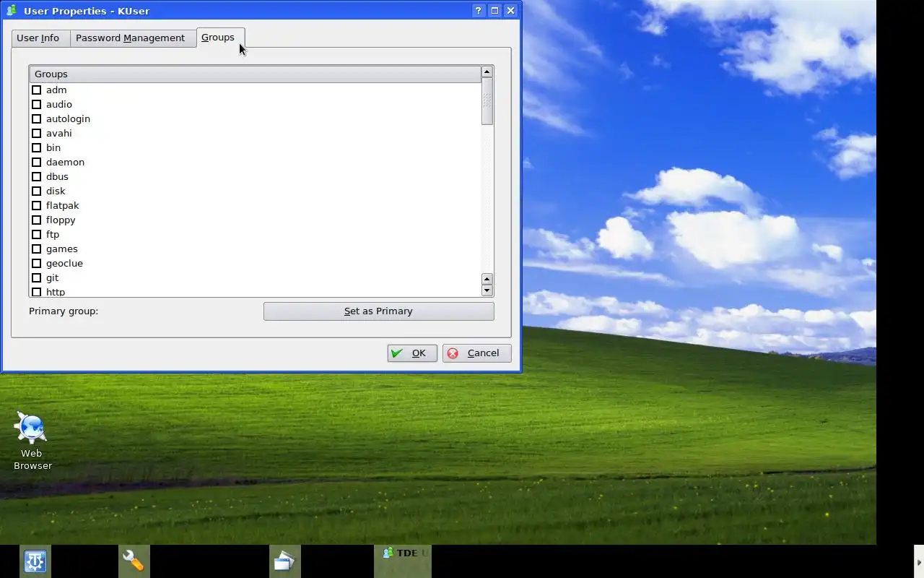Select the 'games' group name text
The height and width of the screenshot is (578, 924).
point(61,249)
